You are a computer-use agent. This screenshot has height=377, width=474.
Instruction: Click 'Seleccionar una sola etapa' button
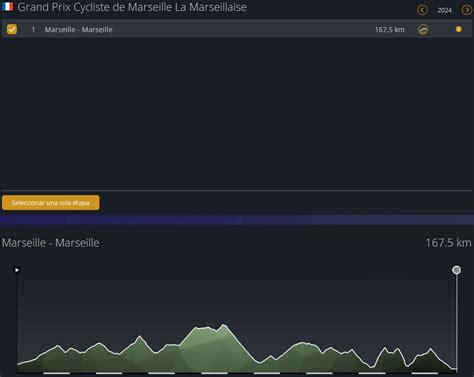51,203
